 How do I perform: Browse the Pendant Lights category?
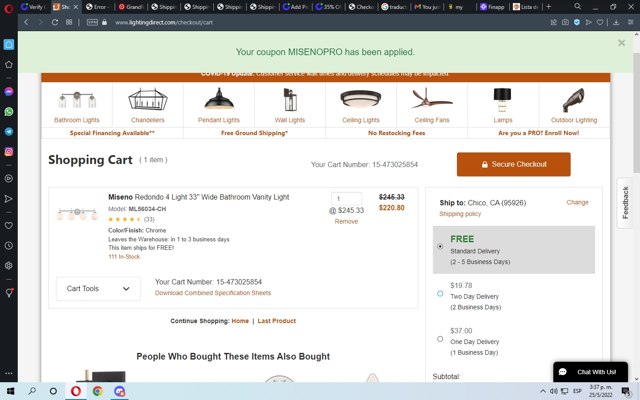pyautogui.click(x=219, y=106)
